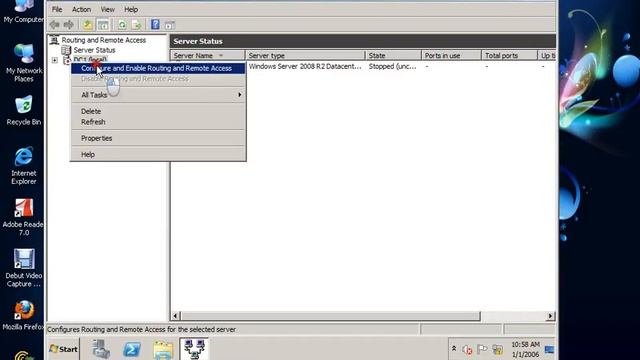The width and height of the screenshot is (640, 360).
Task: Choose Properties from the context menu
Action: pos(158,138)
